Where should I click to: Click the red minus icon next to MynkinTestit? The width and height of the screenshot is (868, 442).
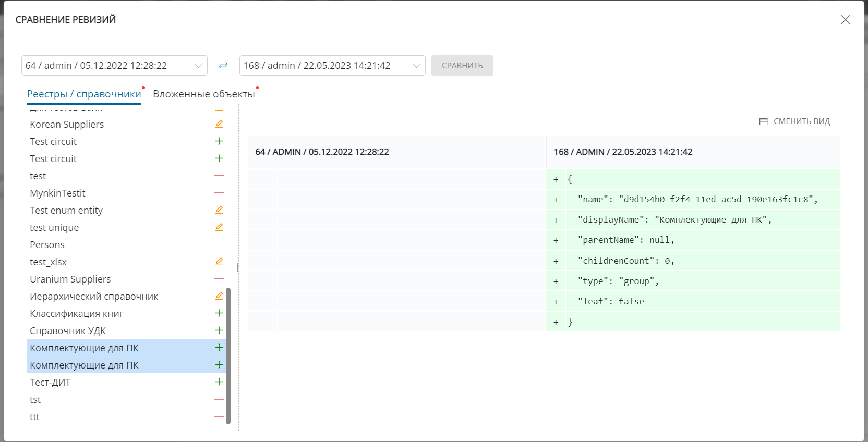pyautogui.click(x=219, y=193)
